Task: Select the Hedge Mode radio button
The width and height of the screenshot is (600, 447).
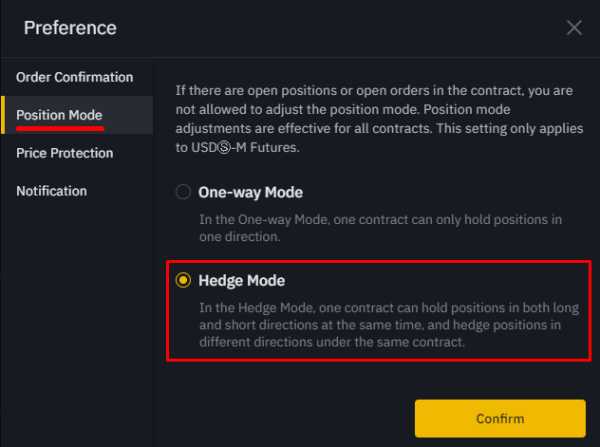Action: (183, 281)
